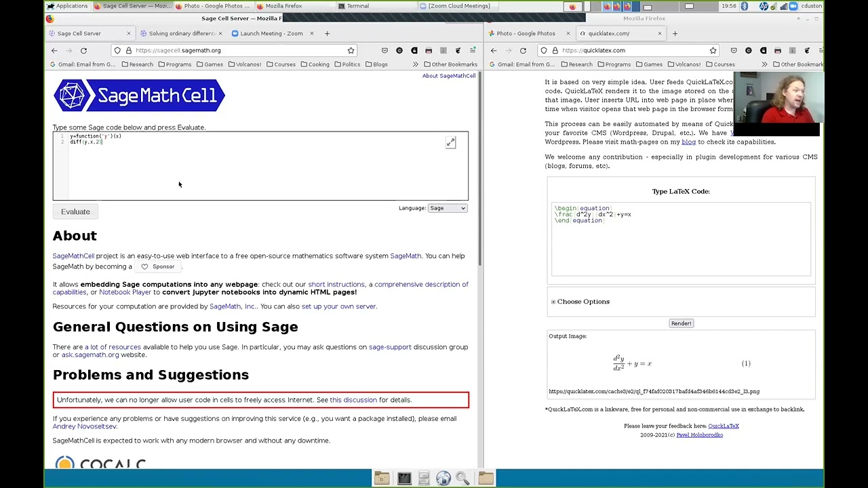The image size is (868, 488).
Task: Bookmark the Sage Cell page with star icon
Action: click(351, 50)
